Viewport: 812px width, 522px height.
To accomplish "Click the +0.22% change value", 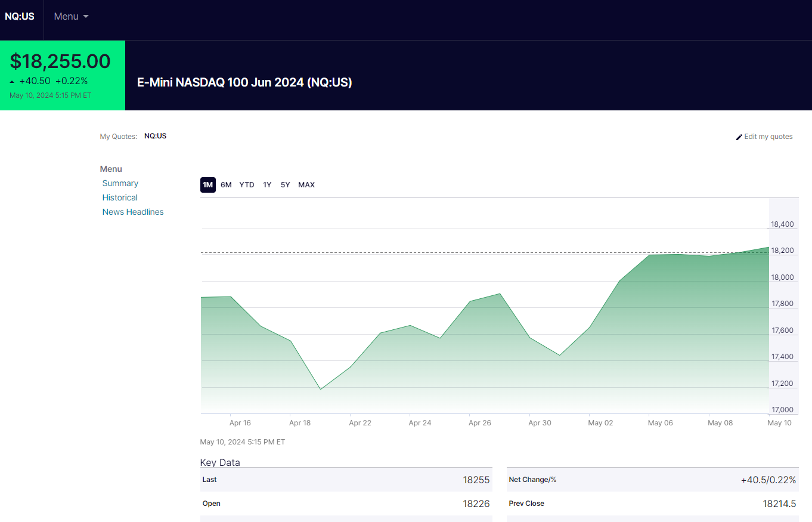I will point(72,81).
